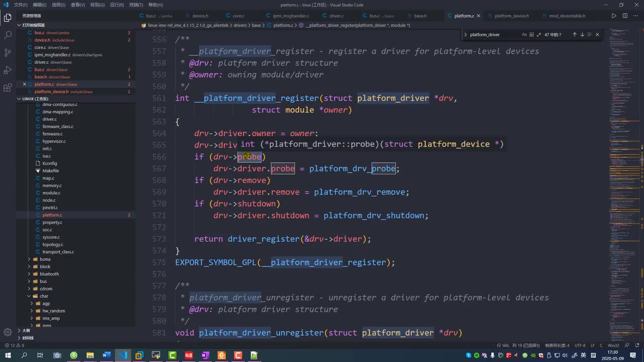This screenshot has width=644, height=362.
Task: Open the Search view in activity bar
Action: 8,35
